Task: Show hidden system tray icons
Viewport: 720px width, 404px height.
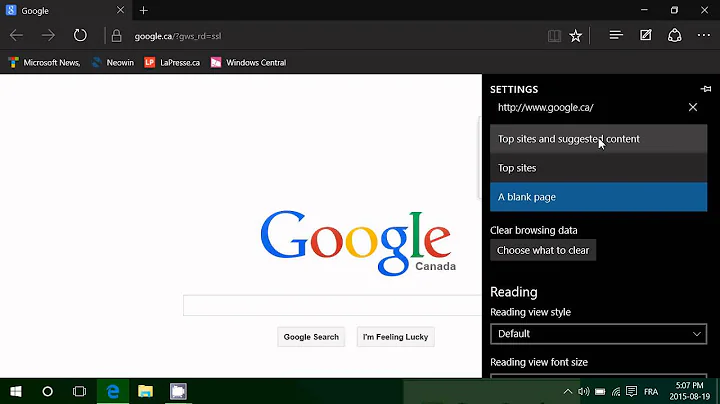Action: 568,392
